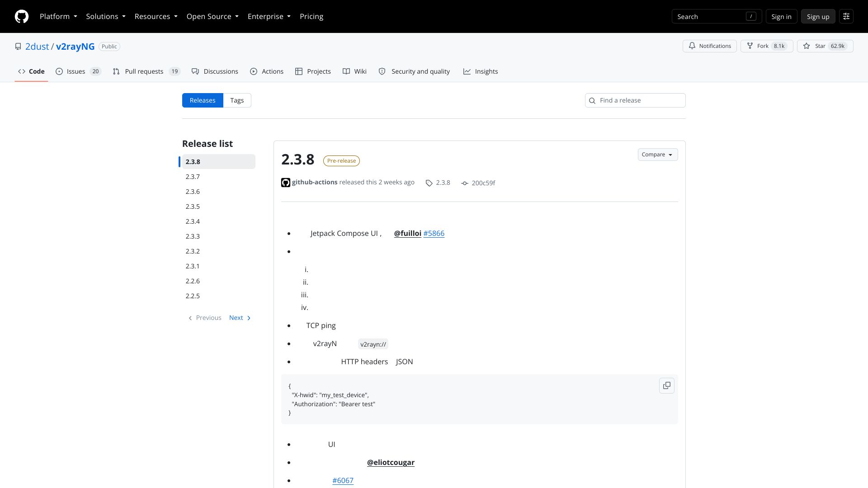Open the v2rayNG repository link

pos(75,47)
